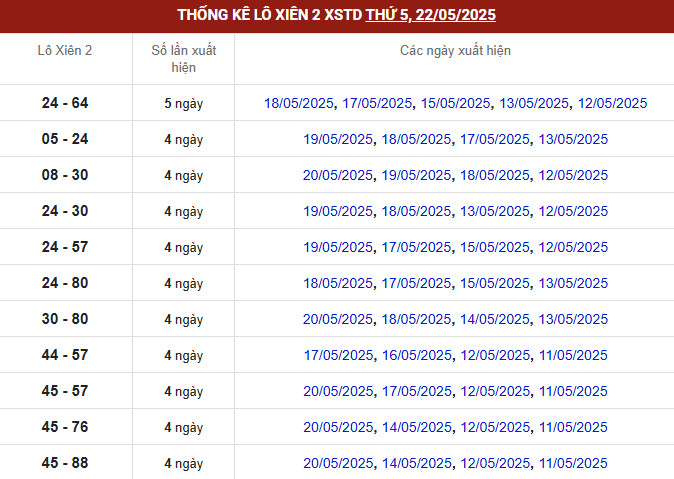Select '4 ngày' in the 45 - 88 row
This screenshot has width=674, height=479.
184,464
